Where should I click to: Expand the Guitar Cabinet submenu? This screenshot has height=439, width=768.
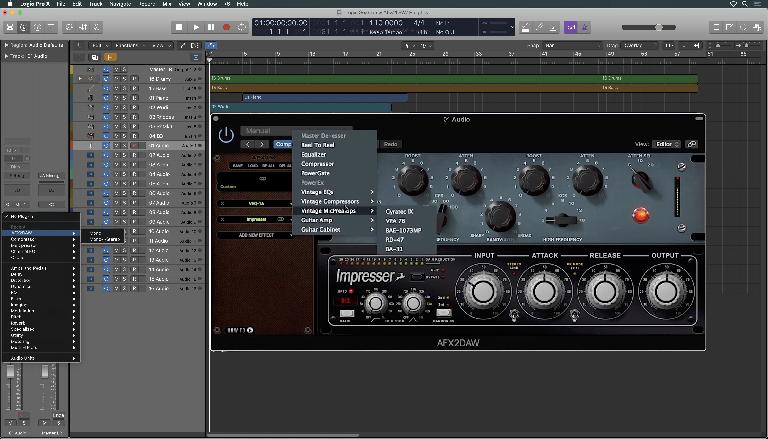(x=334, y=229)
